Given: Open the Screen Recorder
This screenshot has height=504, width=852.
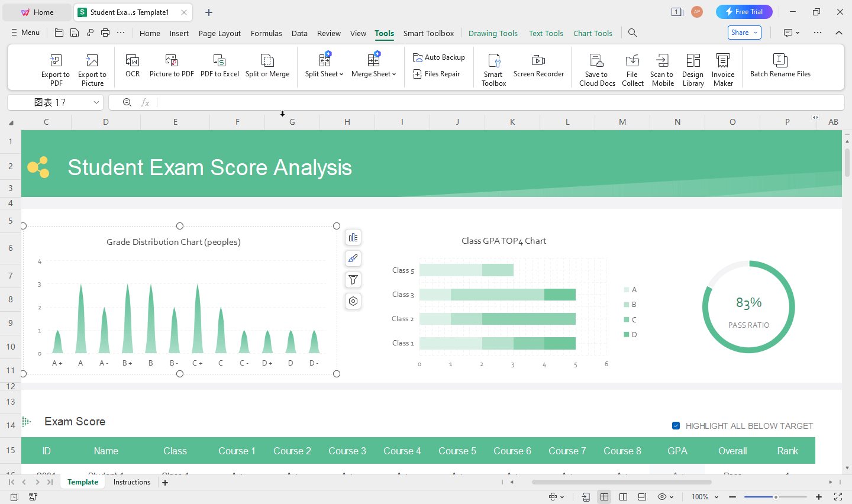Looking at the screenshot, I should 538,67.
